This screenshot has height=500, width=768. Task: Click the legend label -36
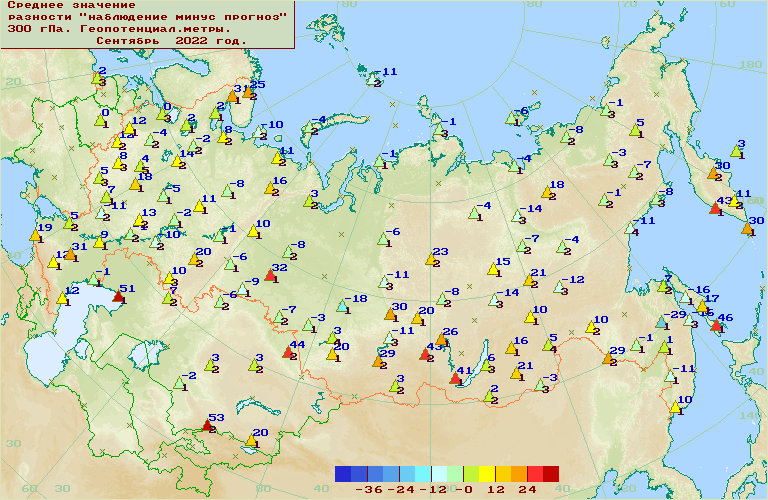(x=368, y=489)
